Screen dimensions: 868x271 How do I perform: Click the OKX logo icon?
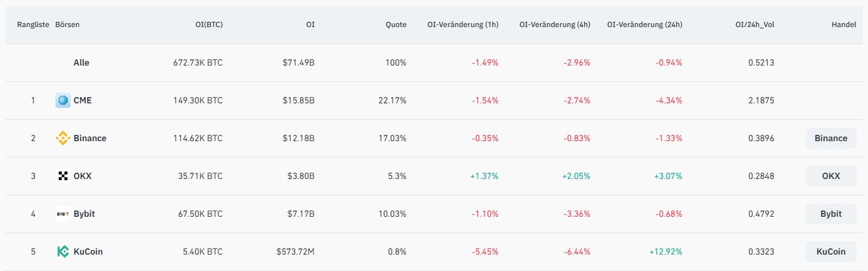click(x=62, y=176)
